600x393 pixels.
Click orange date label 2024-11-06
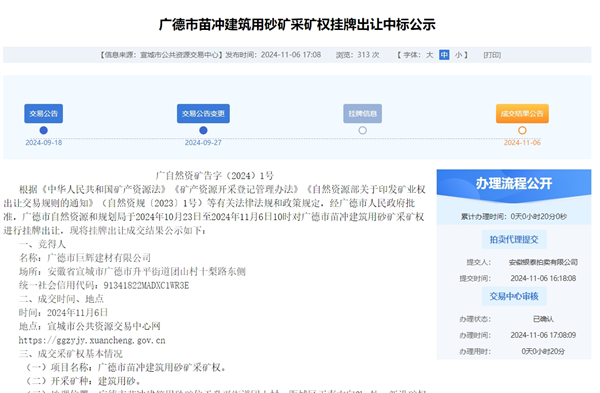(522, 143)
